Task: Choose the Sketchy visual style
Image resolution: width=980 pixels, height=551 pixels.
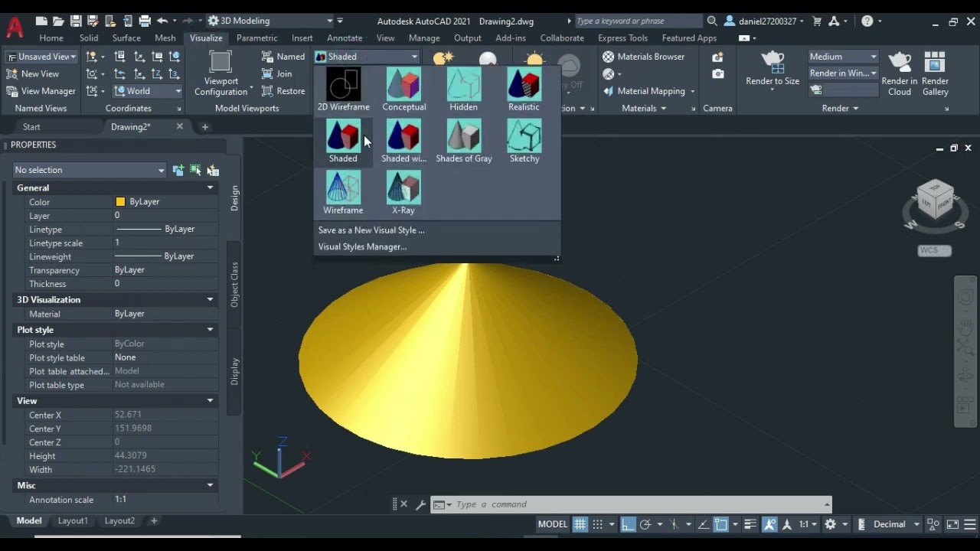Action: tap(524, 141)
